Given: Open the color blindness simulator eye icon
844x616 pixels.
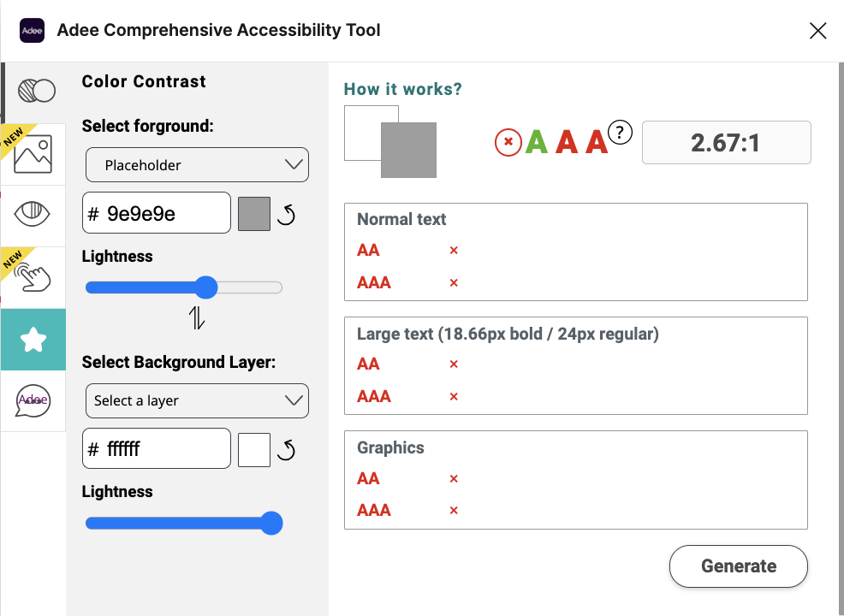Looking at the screenshot, I should [33, 214].
